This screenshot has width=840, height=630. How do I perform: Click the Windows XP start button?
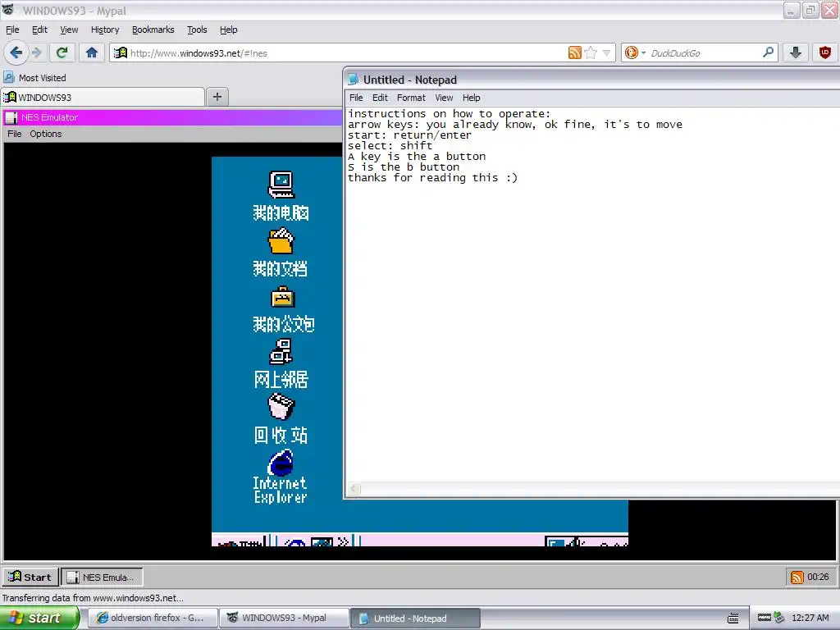point(39,618)
